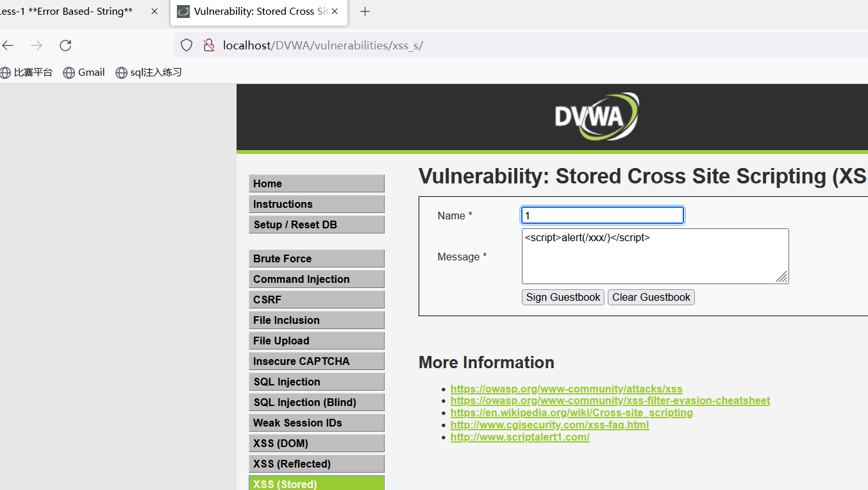Viewport: 868px width, 490px height.
Task: Click the insecure connection lock icon
Action: coord(208,46)
